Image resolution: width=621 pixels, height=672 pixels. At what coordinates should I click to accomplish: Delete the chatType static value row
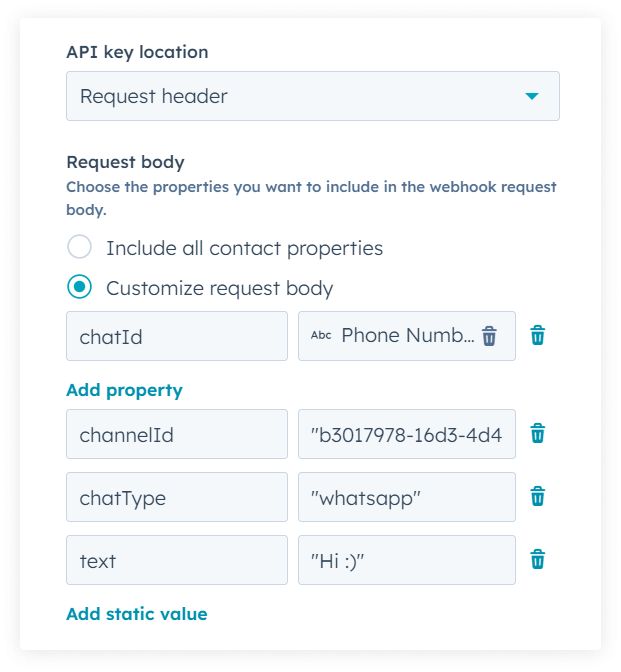click(x=538, y=497)
